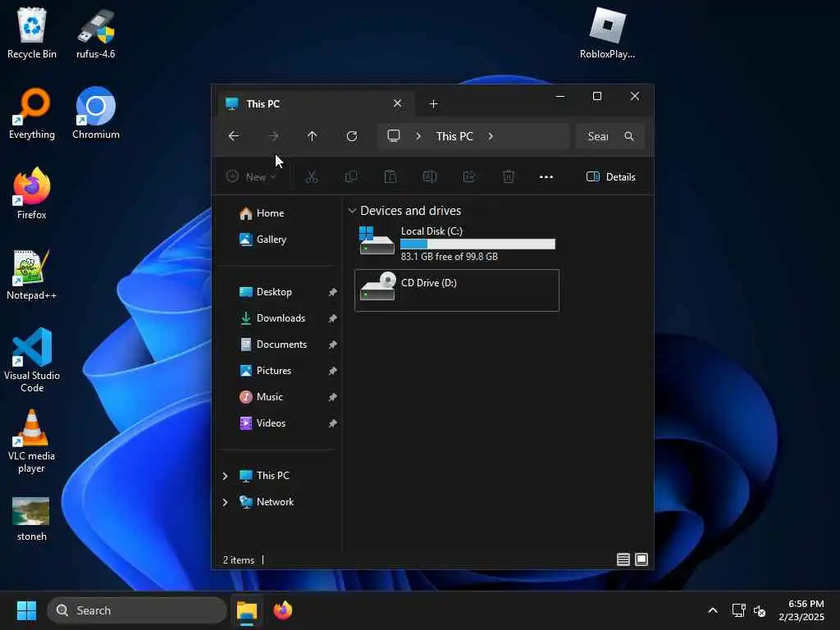Switch to details list view layout
Viewport: 840px width, 630px height.
[623, 559]
